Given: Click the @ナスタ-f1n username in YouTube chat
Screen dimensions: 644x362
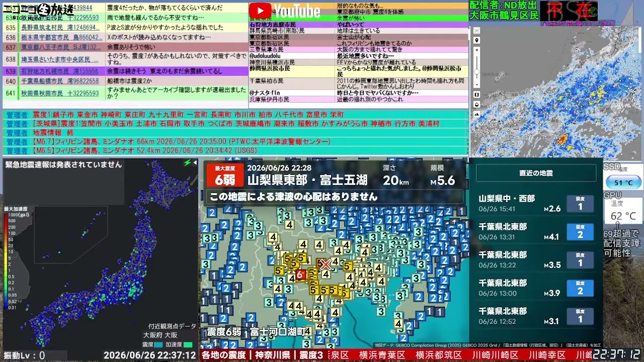Looking at the screenshot, I should [x=265, y=93].
